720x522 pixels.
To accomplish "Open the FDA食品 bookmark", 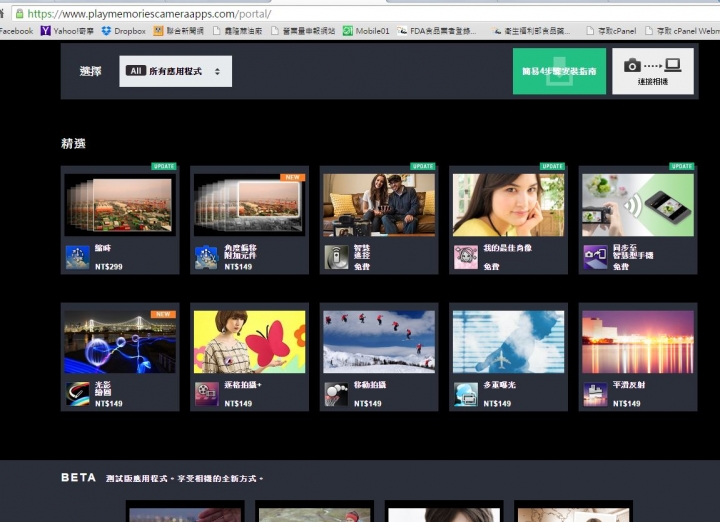I will [437, 31].
